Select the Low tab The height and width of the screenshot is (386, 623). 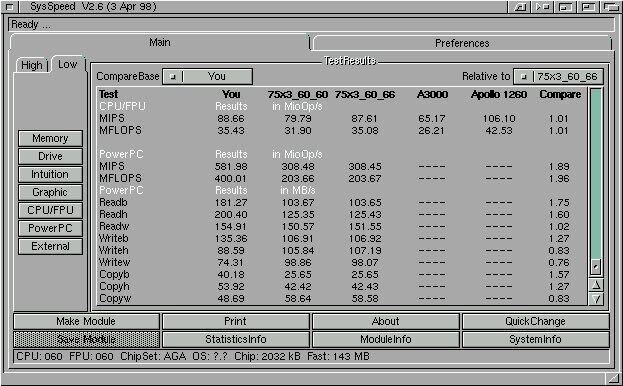pyautogui.click(x=68, y=64)
